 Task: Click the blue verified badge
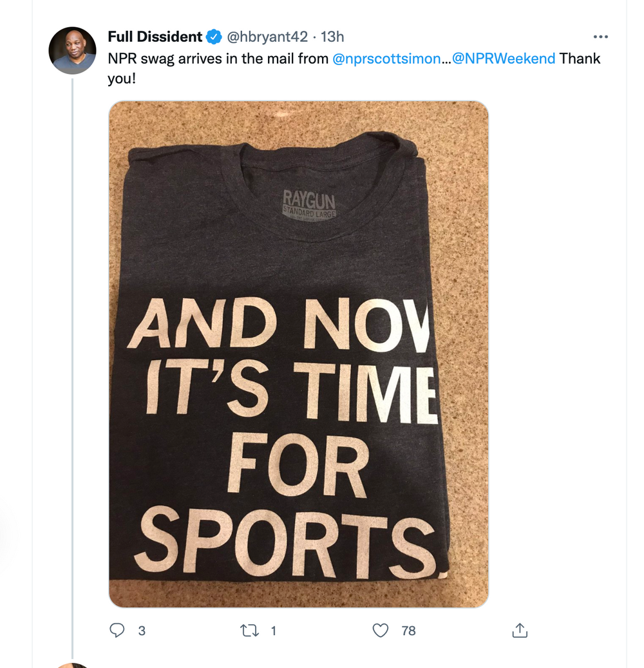pos(213,37)
